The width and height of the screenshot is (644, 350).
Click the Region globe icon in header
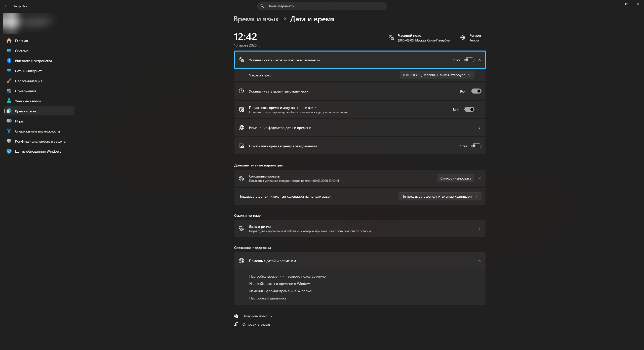pos(463,38)
